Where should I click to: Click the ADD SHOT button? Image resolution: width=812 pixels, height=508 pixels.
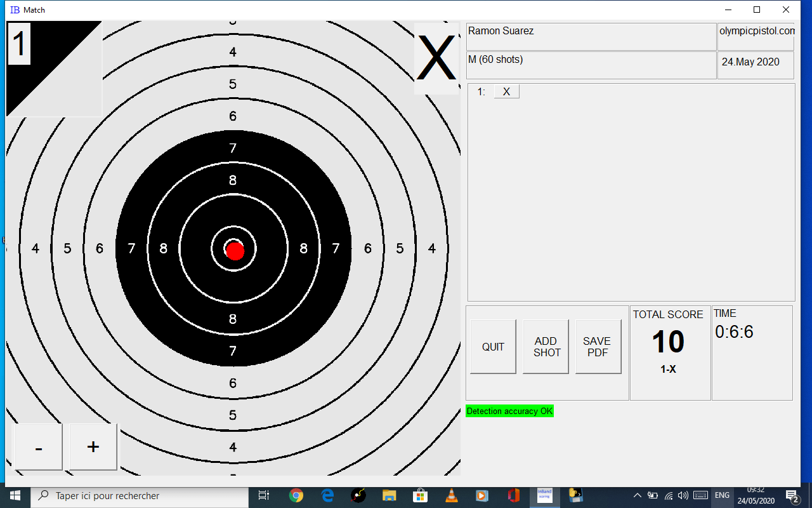(x=546, y=347)
